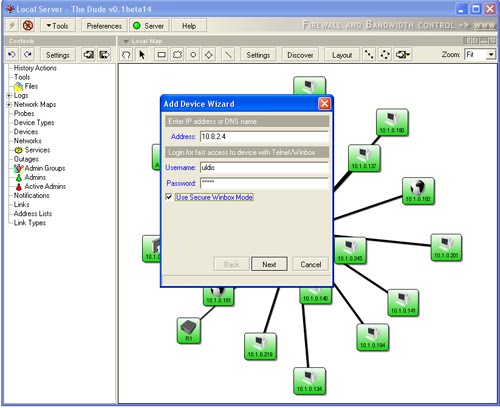Click the red disconnect icon
Viewport: 500px width, 408px height.
28,25
